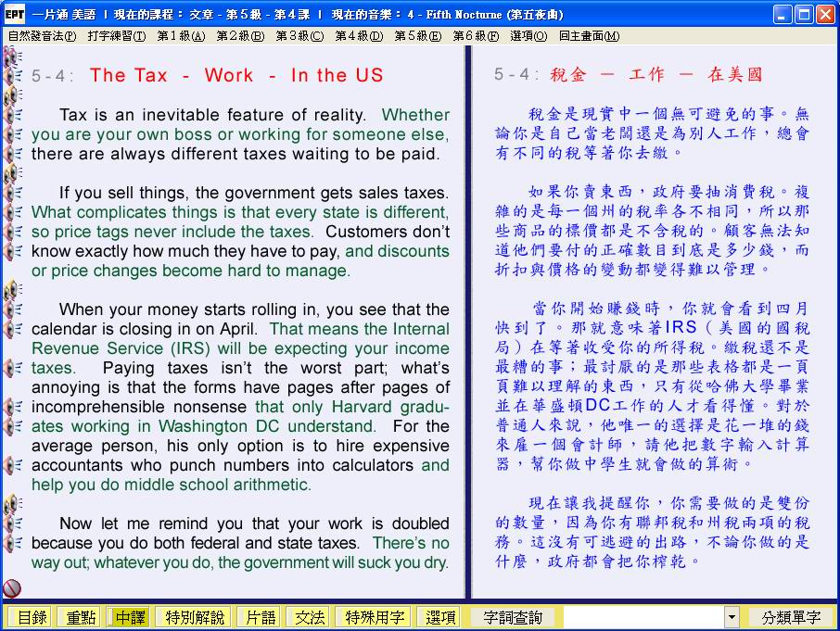Click the red stop playback icon

(x=12, y=588)
